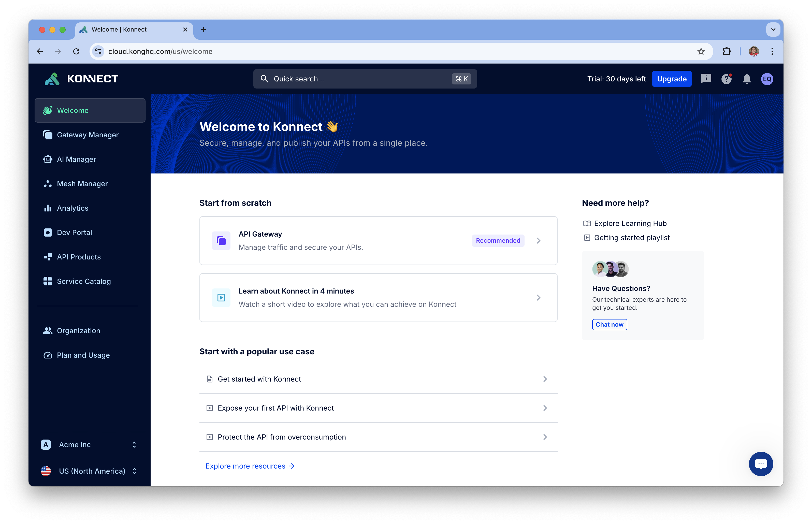Screen dimensions: 812x524
Task: Click the Upgrade button
Action: 672,79
